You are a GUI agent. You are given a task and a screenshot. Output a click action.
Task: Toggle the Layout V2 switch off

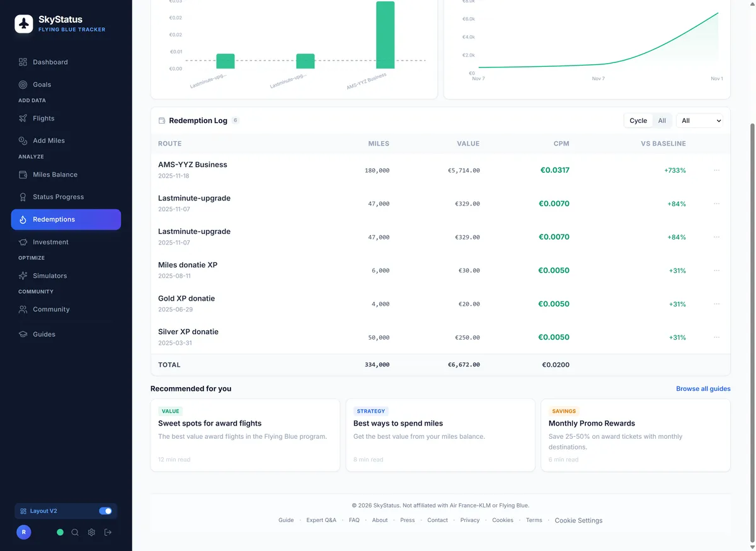point(105,511)
